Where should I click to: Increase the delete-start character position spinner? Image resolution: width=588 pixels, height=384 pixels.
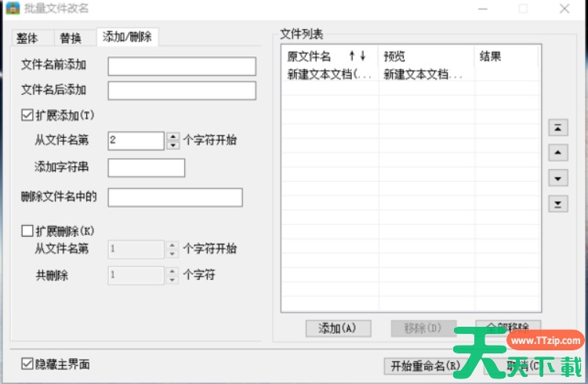pos(172,245)
